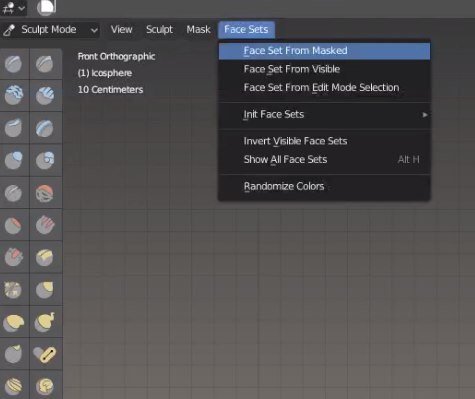475x399 pixels.
Task: Select the Fill brush
Action: (x=45, y=225)
